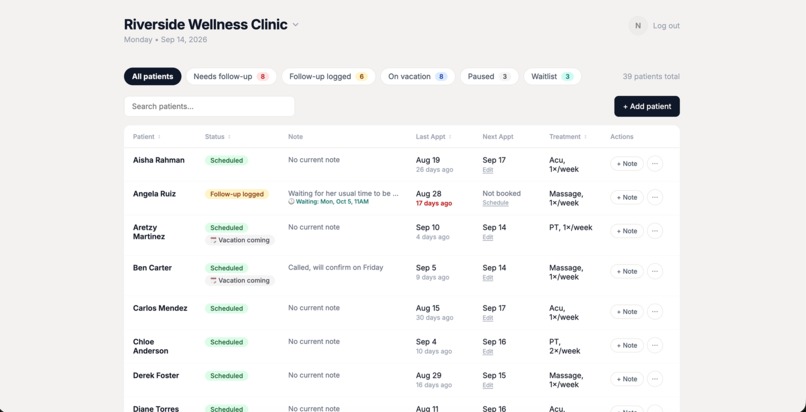Edit Aisha Rahman's next appointment

tap(488, 170)
